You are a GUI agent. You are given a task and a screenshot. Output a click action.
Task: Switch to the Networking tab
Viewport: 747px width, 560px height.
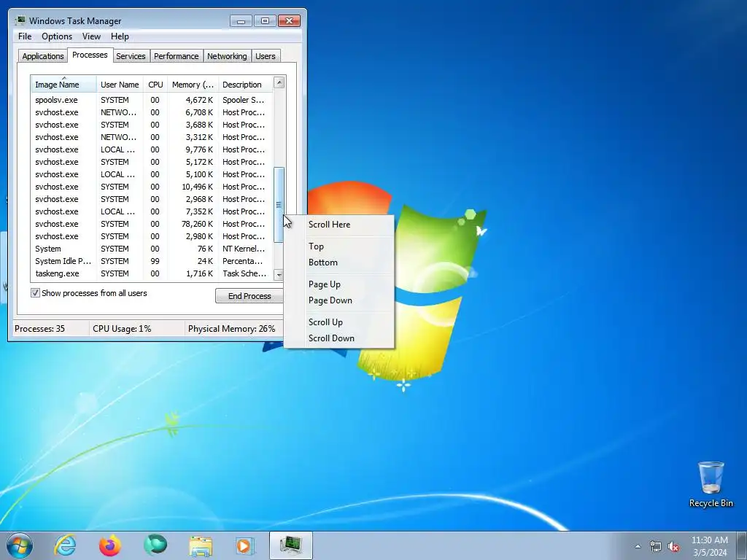click(x=227, y=56)
